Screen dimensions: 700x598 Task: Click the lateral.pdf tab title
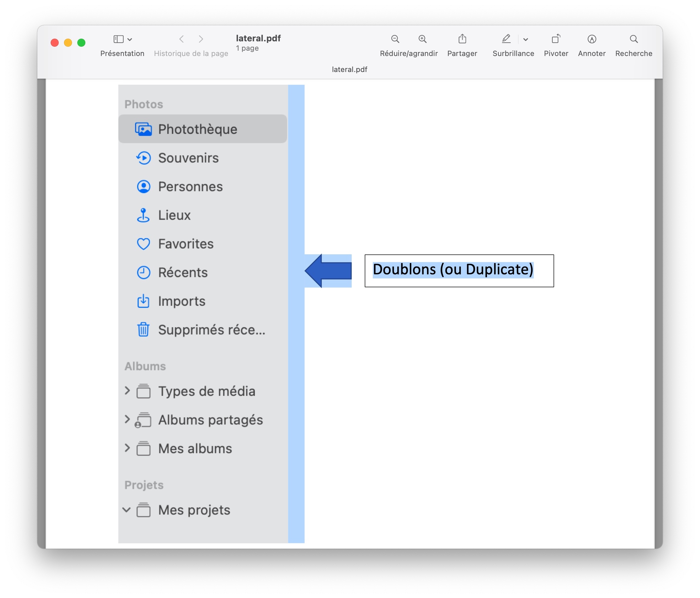pos(349,69)
